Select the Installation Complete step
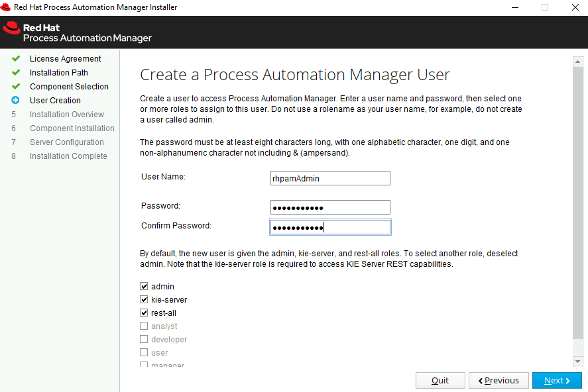 (x=68, y=156)
